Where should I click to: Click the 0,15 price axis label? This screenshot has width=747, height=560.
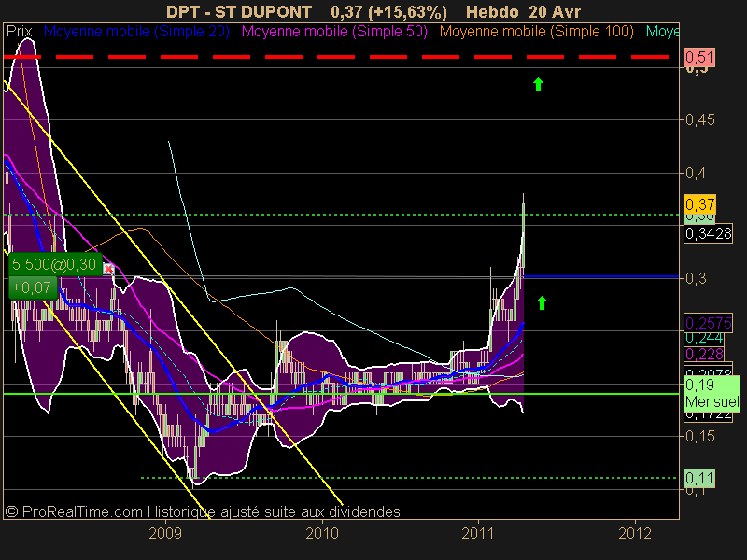coord(699,436)
